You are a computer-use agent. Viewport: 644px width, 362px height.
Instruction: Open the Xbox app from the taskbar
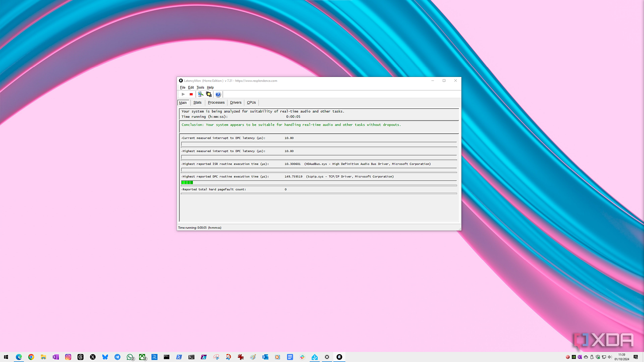pos(143,357)
